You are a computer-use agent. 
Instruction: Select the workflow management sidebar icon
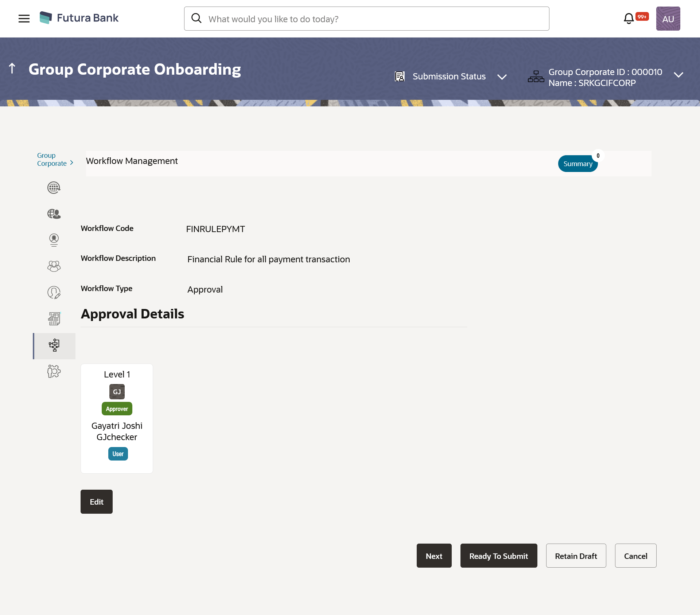tap(54, 345)
